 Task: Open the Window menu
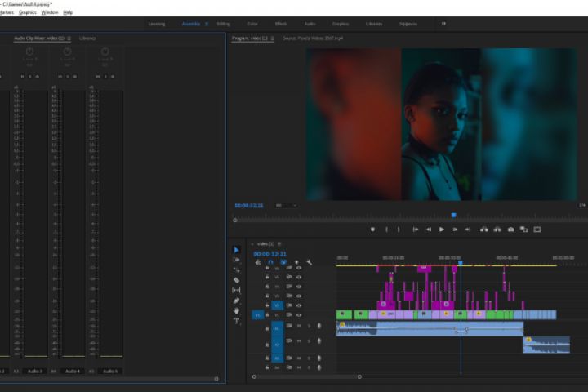[x=49, y=12]
